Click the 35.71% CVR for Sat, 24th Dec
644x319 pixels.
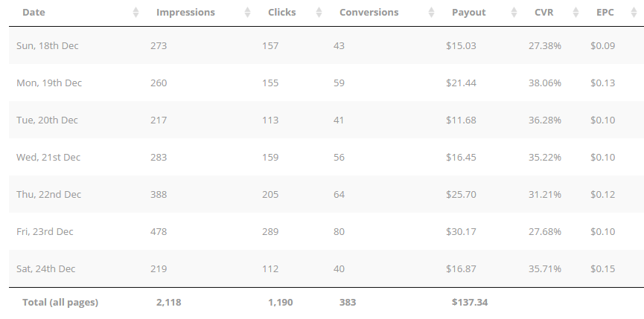tap(544, 269)
